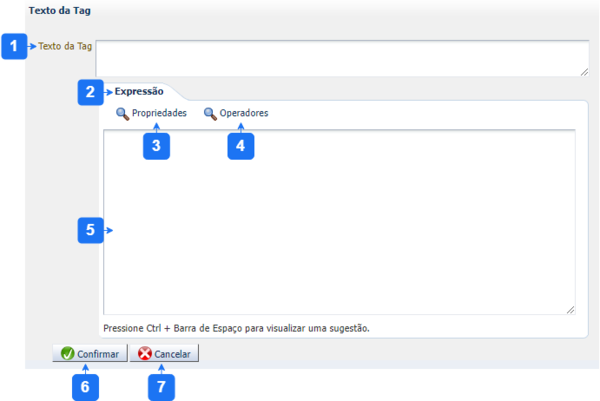
Task: Click the Propriedades magnifier icon
Action: (122, 114)
